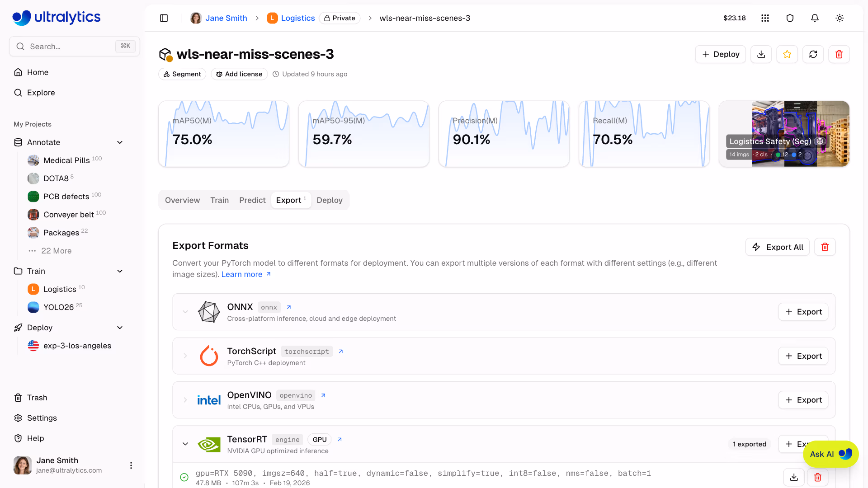Expand the TorchScript format row

click(x=185, y=356)
